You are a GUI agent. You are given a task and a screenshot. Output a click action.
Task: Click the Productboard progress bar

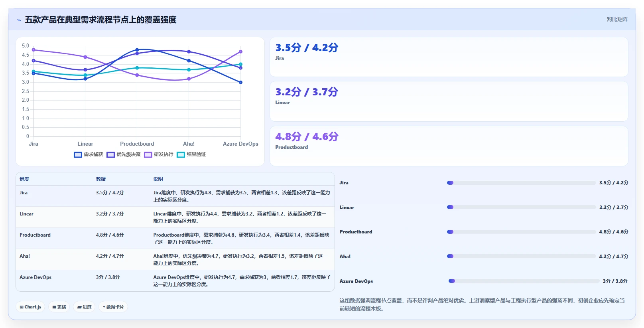point(521,232)
